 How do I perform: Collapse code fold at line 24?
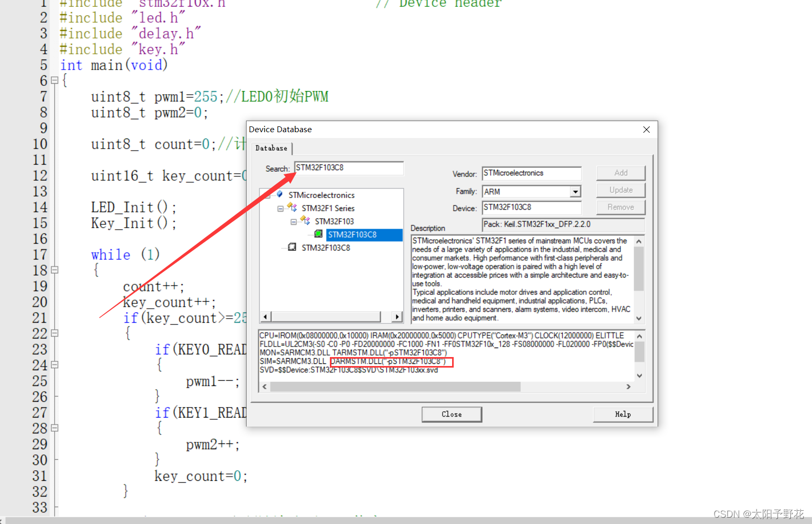click(54, 365)
